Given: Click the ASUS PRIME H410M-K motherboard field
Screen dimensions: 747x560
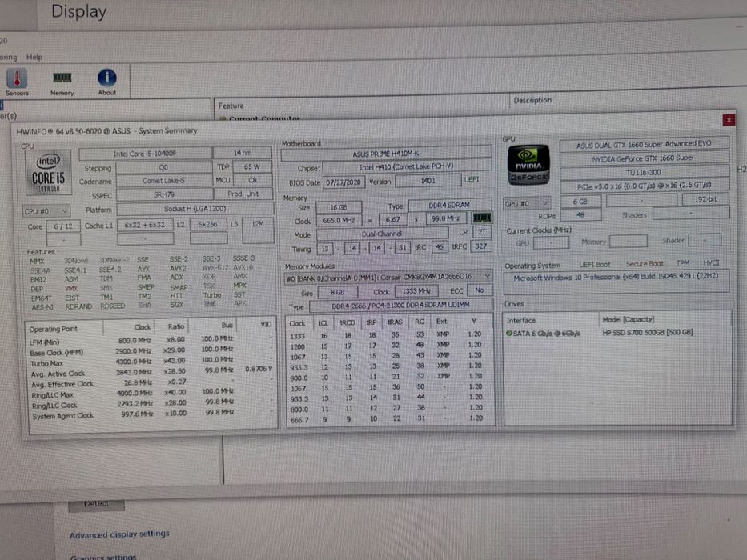Looking at the screenshot, I should click(x=386, y=154).
